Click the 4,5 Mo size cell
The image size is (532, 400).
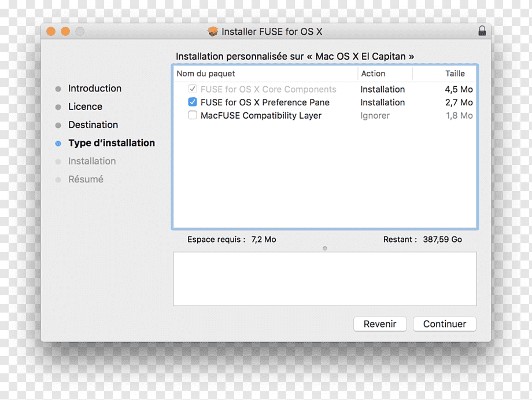[x=459, y=89]
